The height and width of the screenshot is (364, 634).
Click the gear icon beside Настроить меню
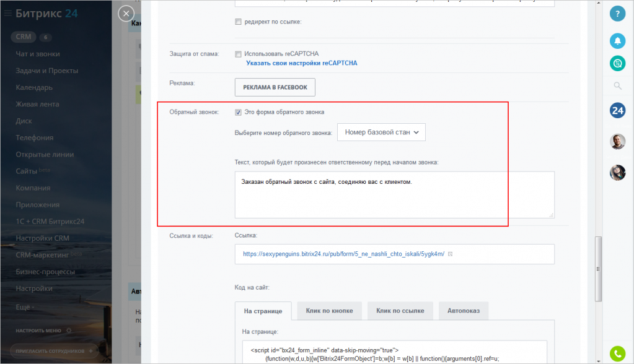69,331
